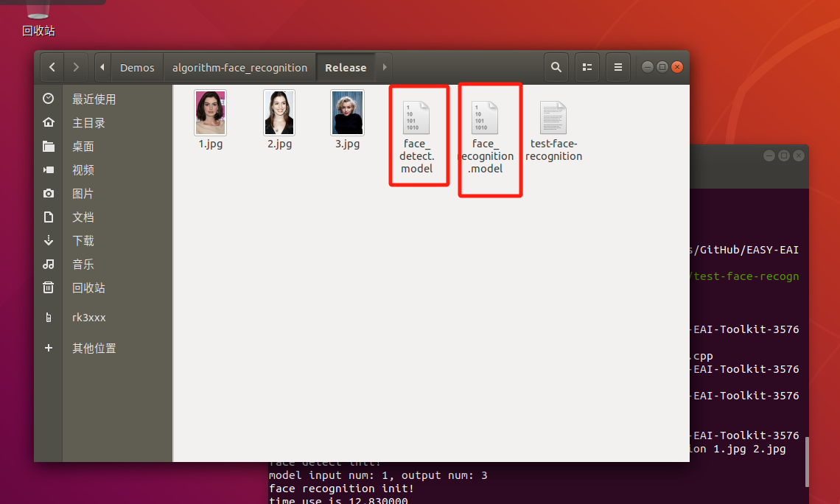Open the Videos folder in sidebar
Image resolution: width=840 pixels, height=504 pixels.
click(x=83, y=170)
